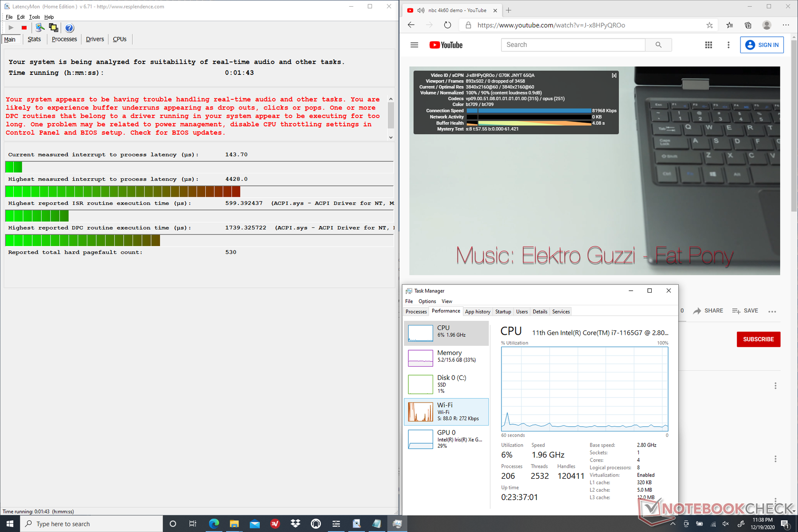
Task: Go to the YouTube home logo
Action: [446, 45]
